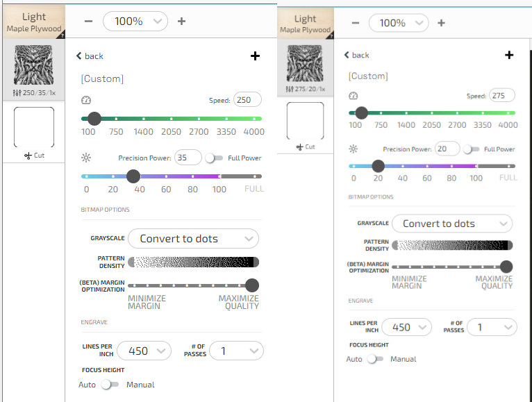Open left Grayscale Convert to dots dropdown
Image resolution: width=532 pixels, height=402 pixels.
(x=193, y=238)
